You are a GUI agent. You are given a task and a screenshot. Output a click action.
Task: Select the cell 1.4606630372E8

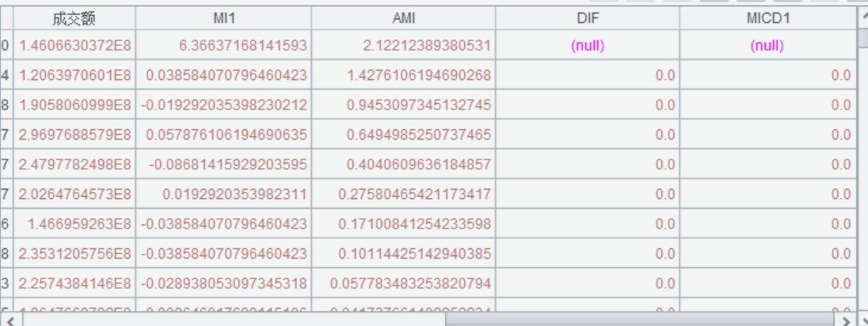74,45
